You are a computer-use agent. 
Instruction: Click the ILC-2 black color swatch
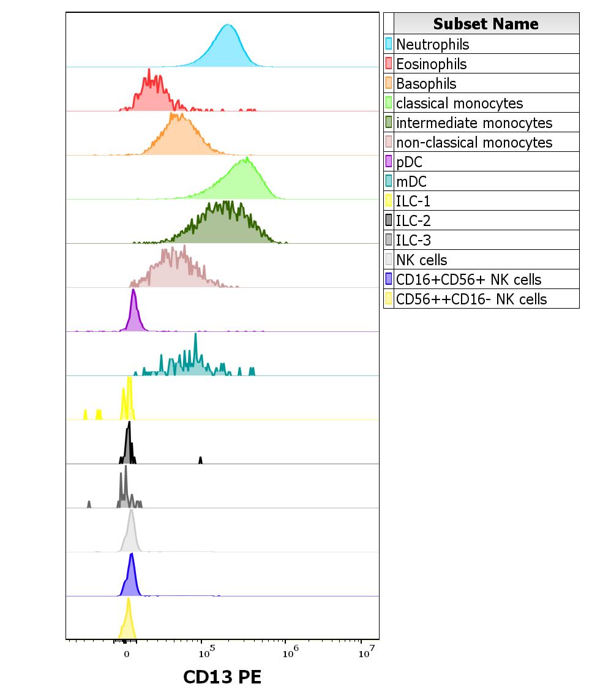click(x=389, y=220)
